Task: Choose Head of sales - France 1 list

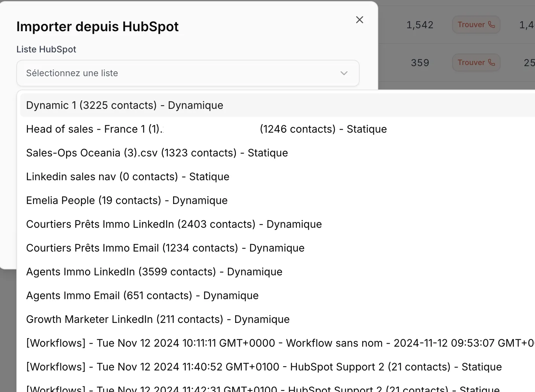Action: [x=278, y=129]
